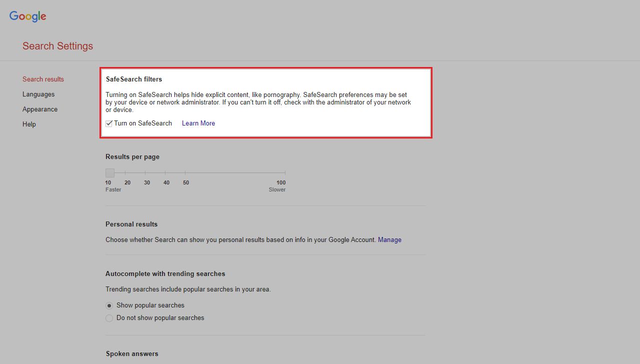Click the Personal results heading
The image size is (640, 364).
[x=131, y=224]
